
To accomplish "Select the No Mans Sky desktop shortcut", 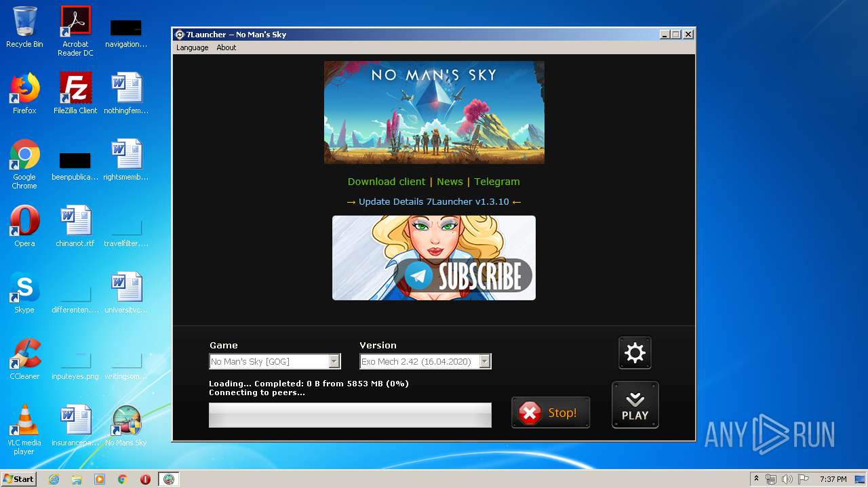I will pyautogui.click(x=126, y=426).
